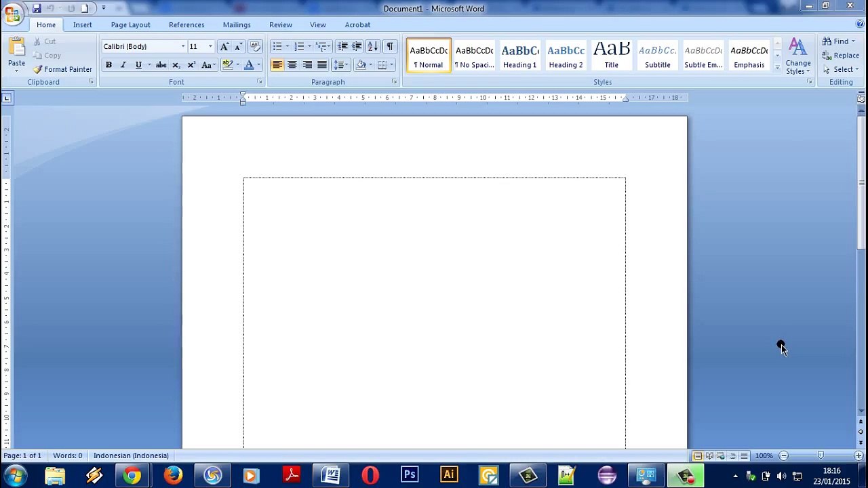868x488 pixels.
Task: Open the font size dropdown arrow
Action: (x=210, y=46)
